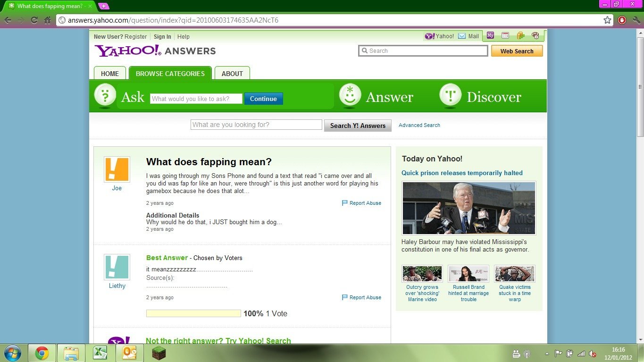Reload the page with the refresh icon
Screen dimensions: 644x362
[x=34, y=20]
